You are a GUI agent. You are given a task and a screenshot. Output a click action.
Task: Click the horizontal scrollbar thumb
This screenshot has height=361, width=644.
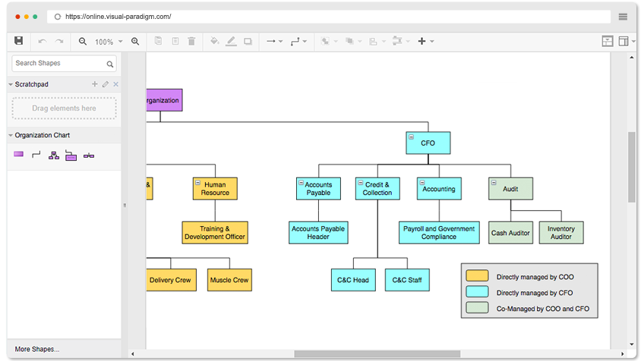377,353
